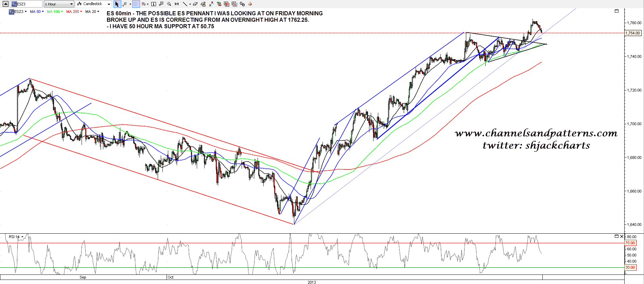Collapse toolbar with the up-arrow button

[x=5, y=4]
